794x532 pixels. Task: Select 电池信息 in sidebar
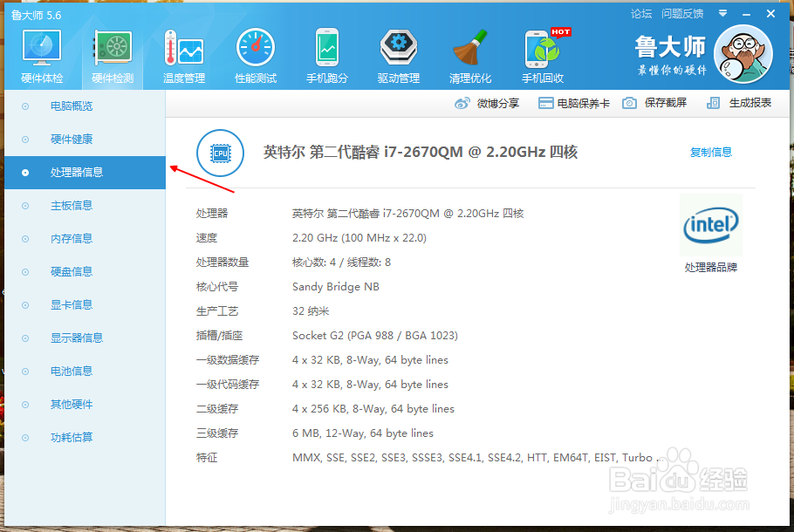point(86,371)
